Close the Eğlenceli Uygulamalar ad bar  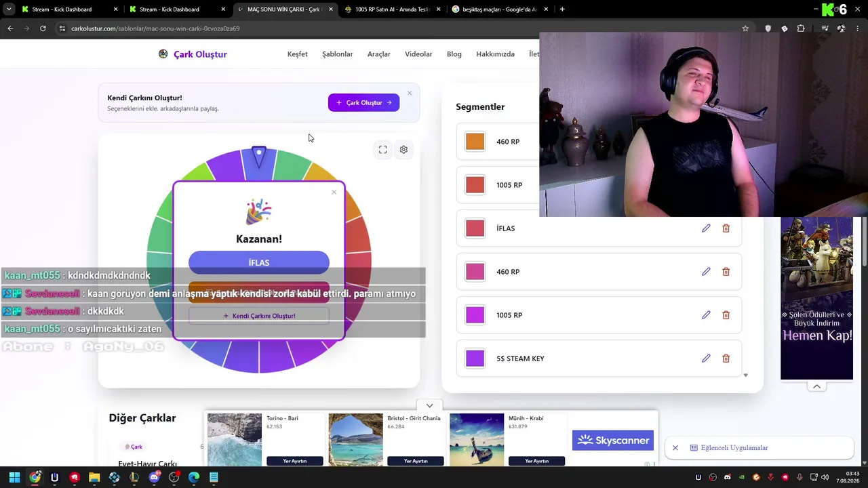coord(675,448)
